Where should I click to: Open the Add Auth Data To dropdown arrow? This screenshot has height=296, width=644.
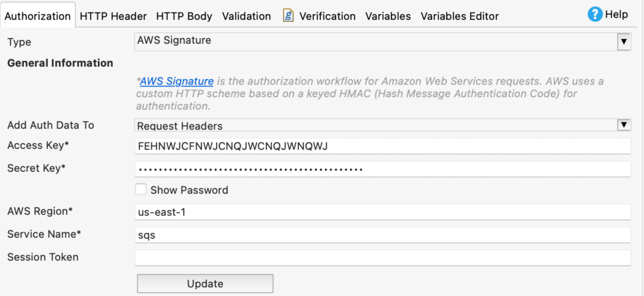click(x=624, y=125)
